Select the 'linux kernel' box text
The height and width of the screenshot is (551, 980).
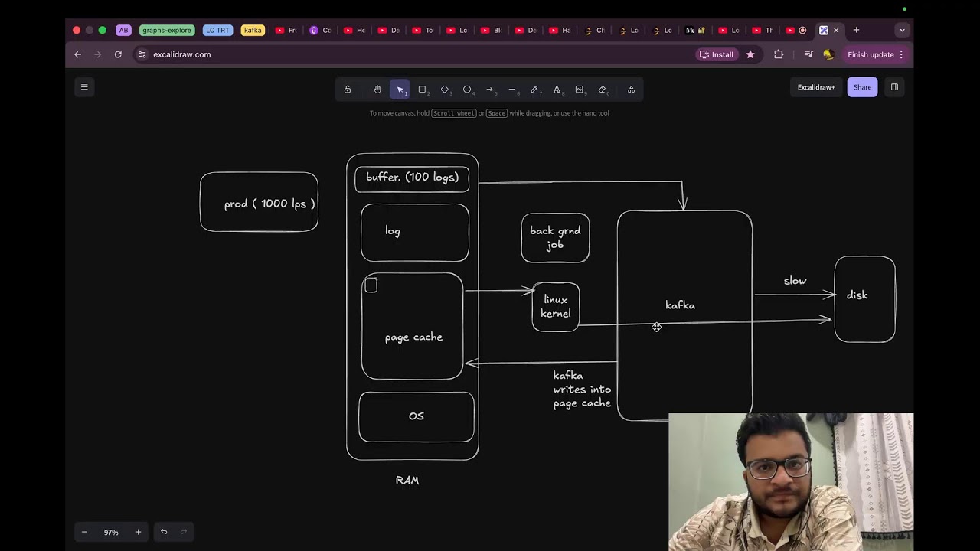point(556,307)
